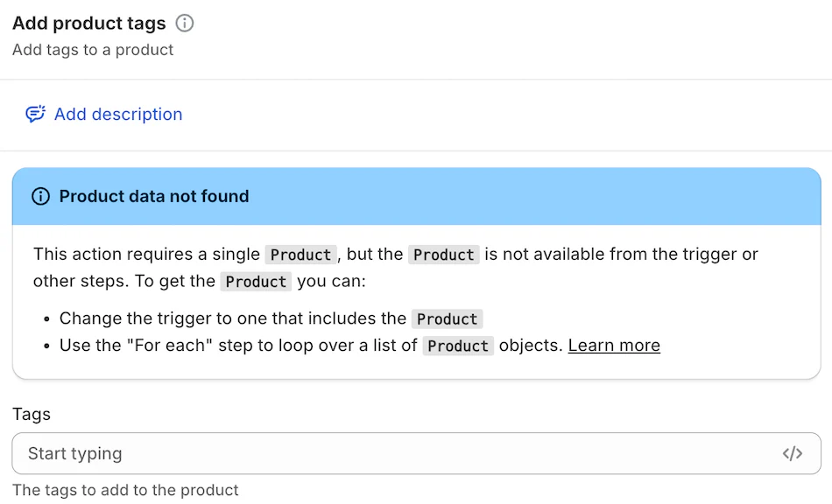This screenshot has width=832, height=504.
Task: Click the info icon beside Add product tags
Action: 184,24
